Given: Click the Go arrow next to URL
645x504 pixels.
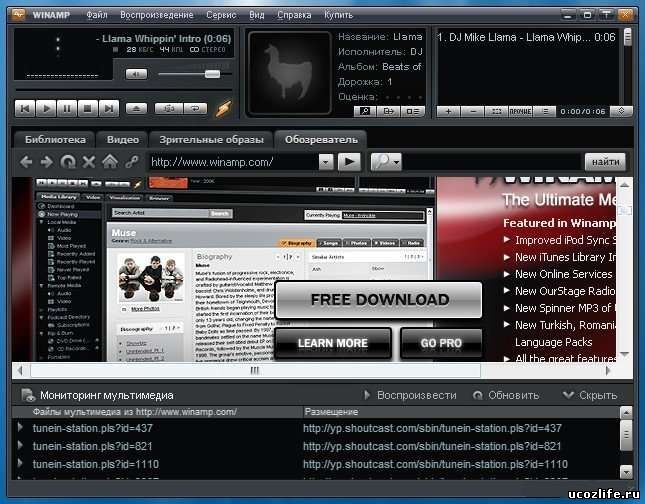Looking at the screenshot, I should tap(349, 162).
